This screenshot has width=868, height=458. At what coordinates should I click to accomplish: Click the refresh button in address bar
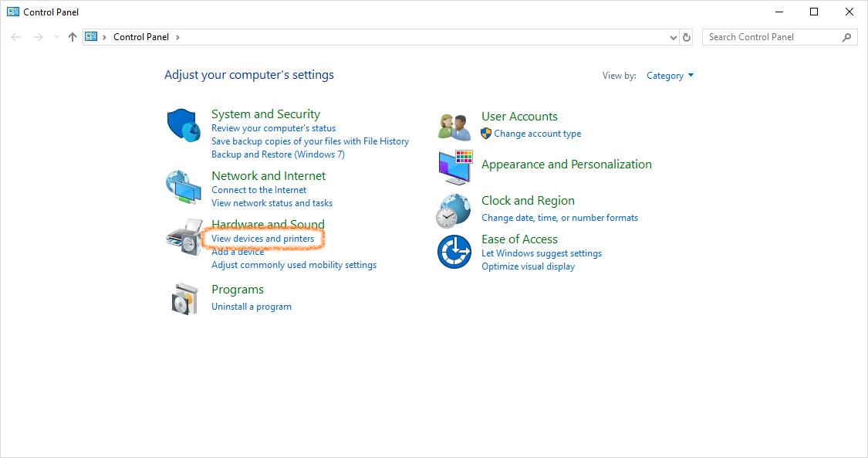pyautogui.click(x=686, y=36)
